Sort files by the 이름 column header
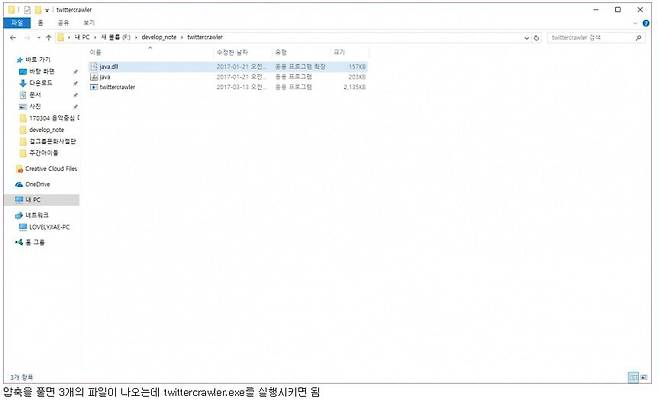This screenshot has width=658, height=402. (x=96, y=51)
